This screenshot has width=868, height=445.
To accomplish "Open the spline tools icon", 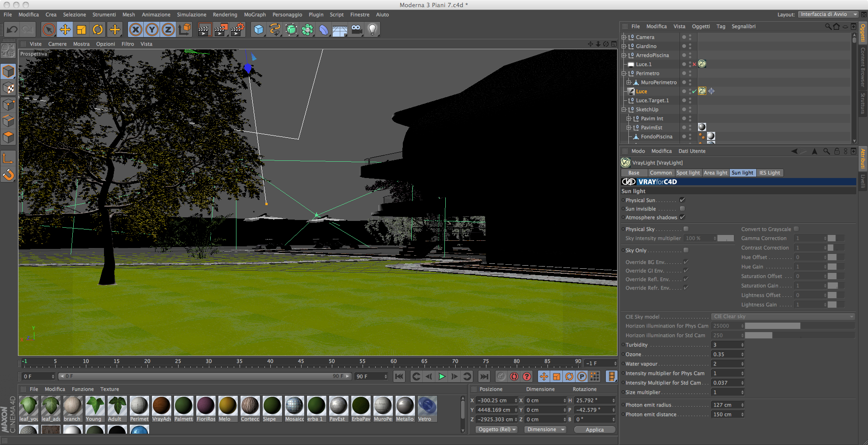I will point(275,30).
